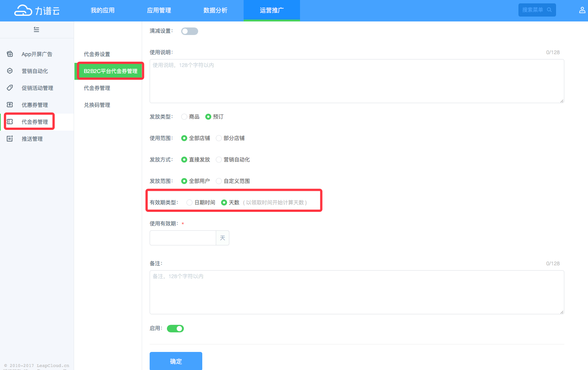588x370 pixels.
Task: Open the user profile icon
Action: (582, 10)
